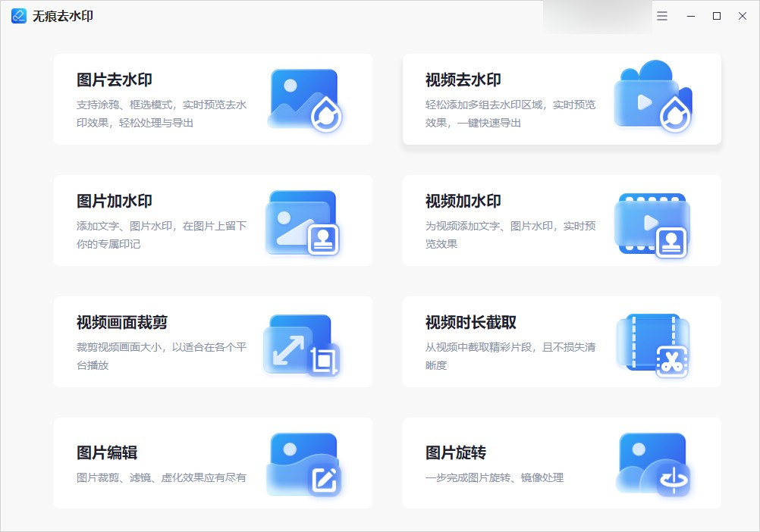Image resolution: width=760 pixels, height=532 pixels.
Task: Select the 图片去水印 image watermark removal icon
Action: coord(303,99)
